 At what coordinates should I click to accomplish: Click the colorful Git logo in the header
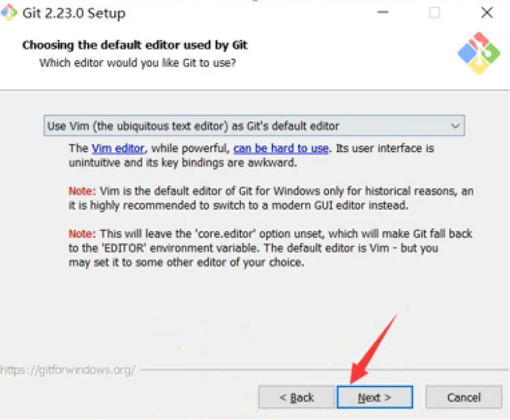click(479, 53)
